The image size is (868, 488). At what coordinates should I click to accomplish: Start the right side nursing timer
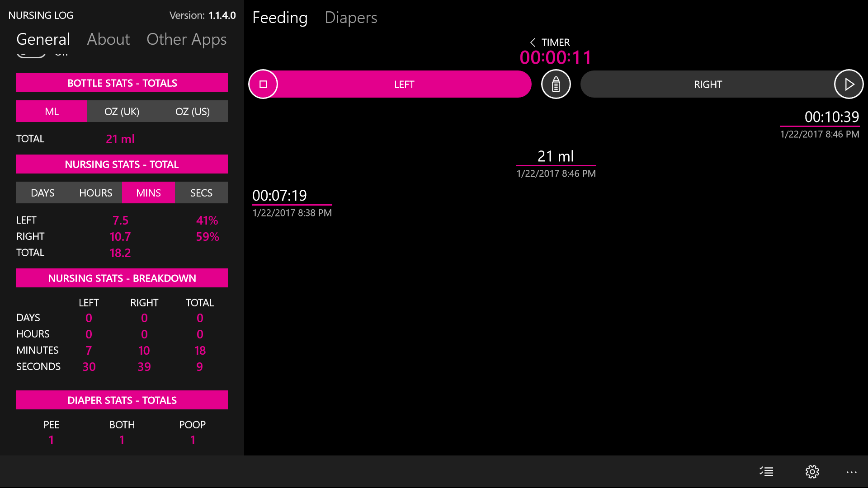[849, 84]
